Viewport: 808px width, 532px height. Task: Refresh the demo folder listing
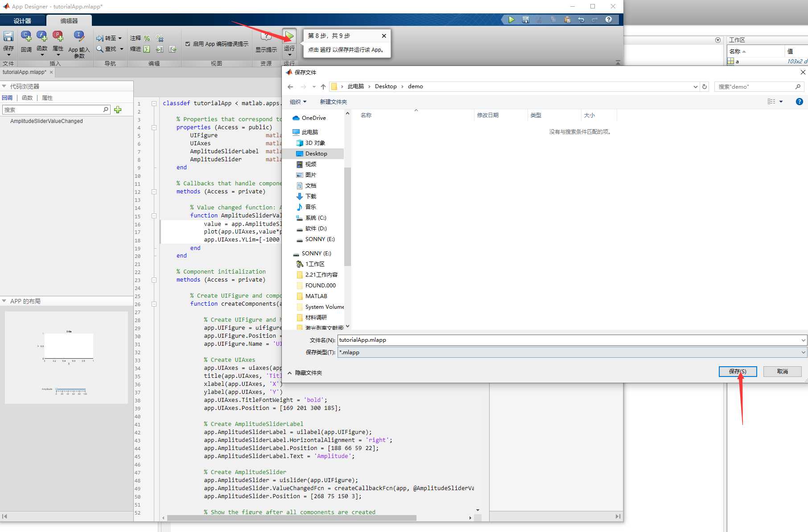(705, 86)
